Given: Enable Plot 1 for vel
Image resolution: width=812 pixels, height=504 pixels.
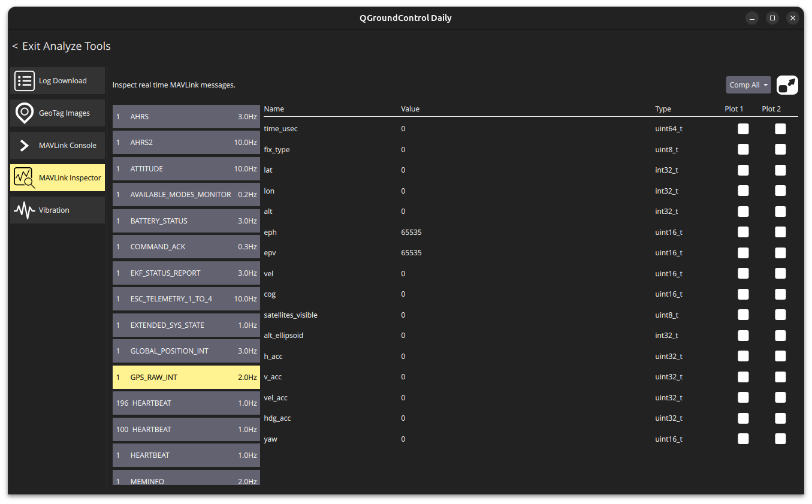Looking at the screenshot, I should point(743,273).
